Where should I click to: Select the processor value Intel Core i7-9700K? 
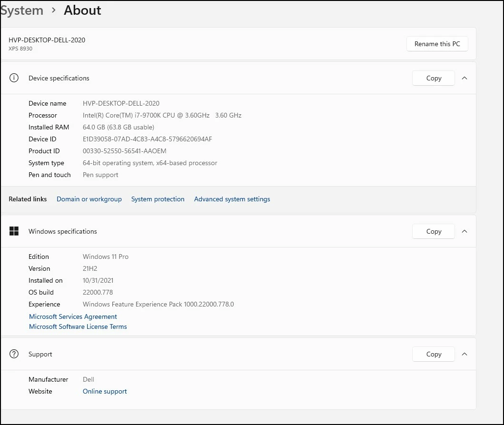162,115
